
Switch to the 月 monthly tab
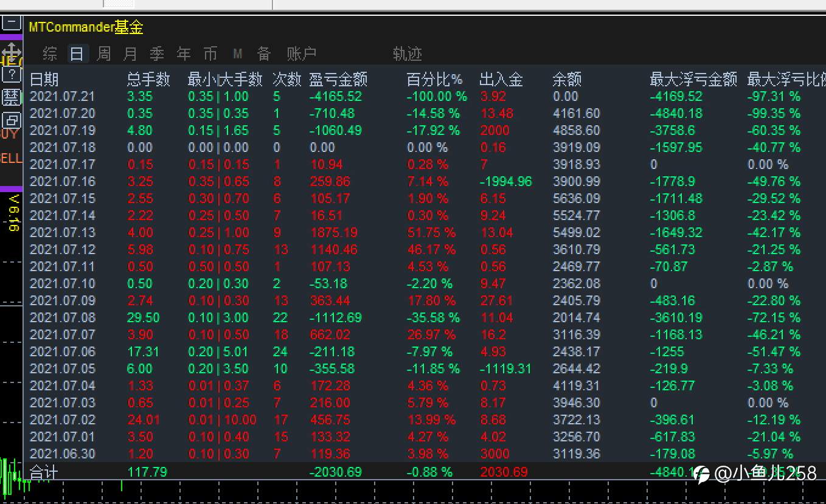(130, 54)
